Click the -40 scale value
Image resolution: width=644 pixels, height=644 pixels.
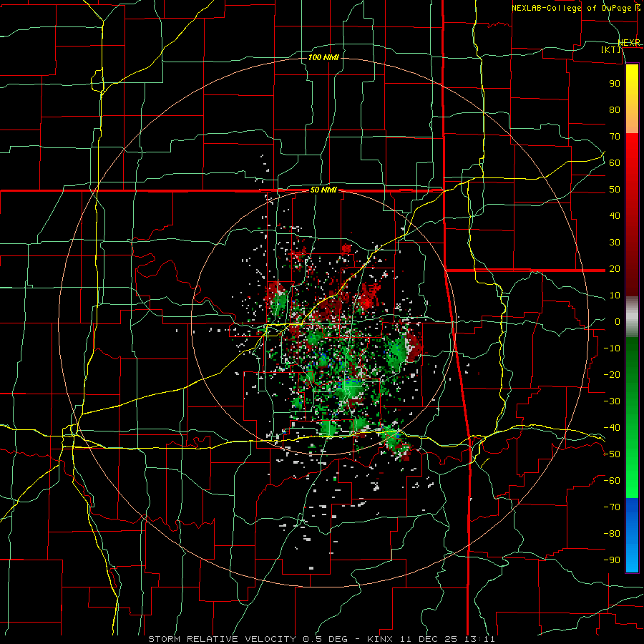click(x=612, y=428)
